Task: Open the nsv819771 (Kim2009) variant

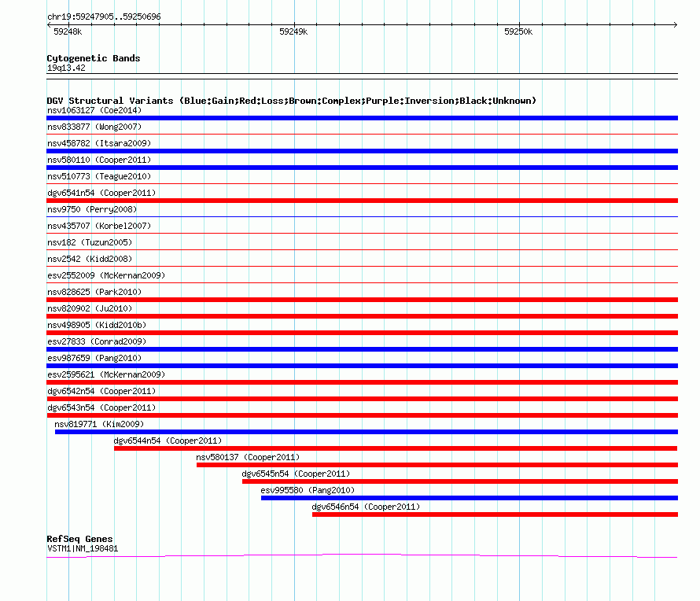Action: 99,424
